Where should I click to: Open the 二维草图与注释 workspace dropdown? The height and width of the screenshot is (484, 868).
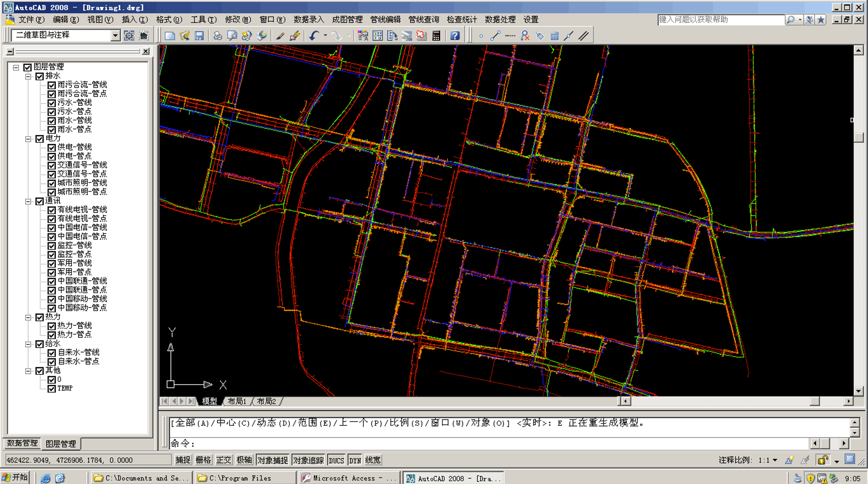(115, 35)
